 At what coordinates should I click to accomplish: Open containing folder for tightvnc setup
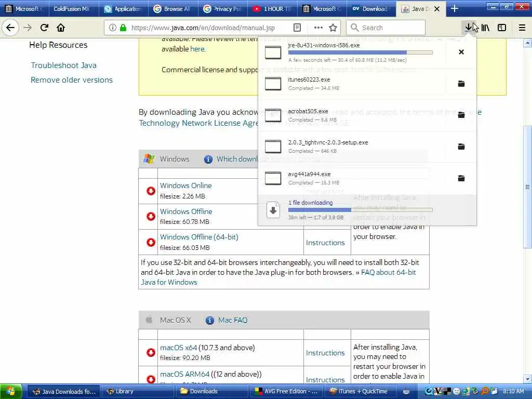(x=461, y=147)
